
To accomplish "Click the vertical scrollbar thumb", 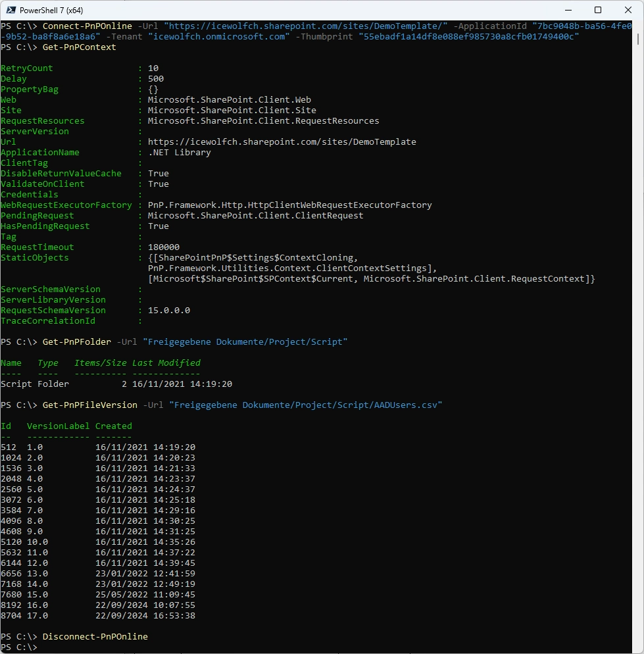I will pyautogui.click(x=637, y=39).
